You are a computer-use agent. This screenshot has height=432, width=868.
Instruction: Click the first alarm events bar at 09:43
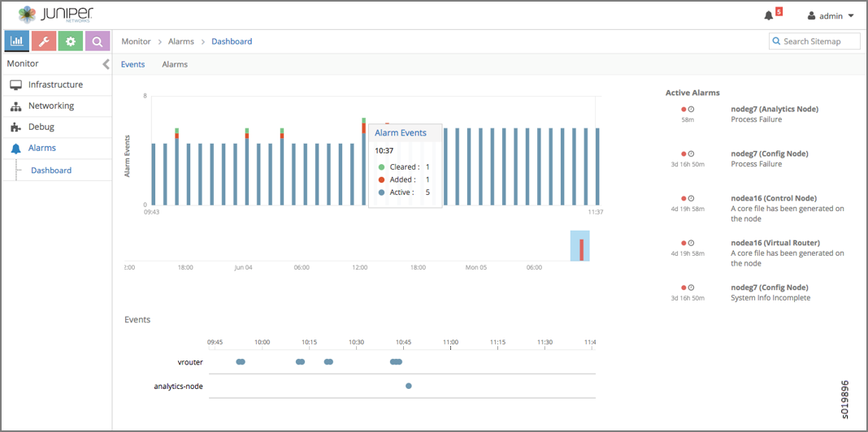tap(154, 174)
